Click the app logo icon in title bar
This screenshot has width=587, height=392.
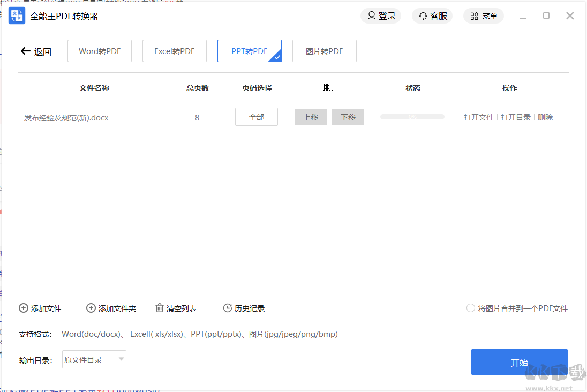17,16
